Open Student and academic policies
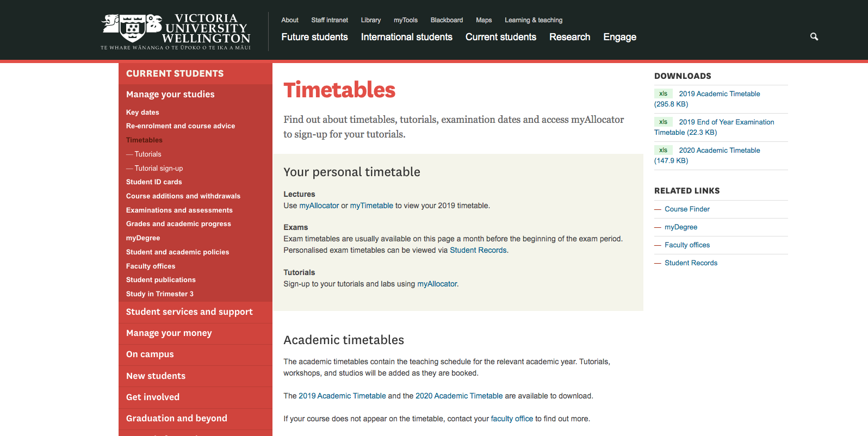The image size is (868, 436). pyautogui.click(x=177, y=252)
